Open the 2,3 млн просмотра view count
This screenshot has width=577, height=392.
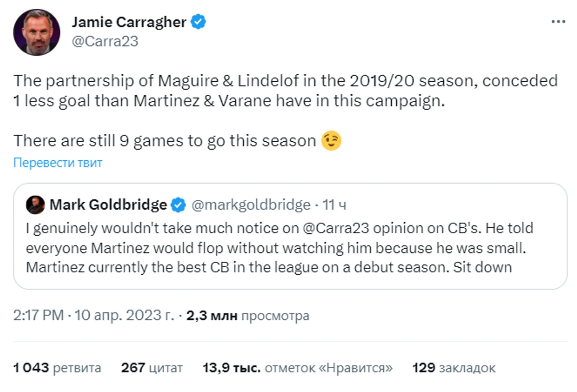248,316
